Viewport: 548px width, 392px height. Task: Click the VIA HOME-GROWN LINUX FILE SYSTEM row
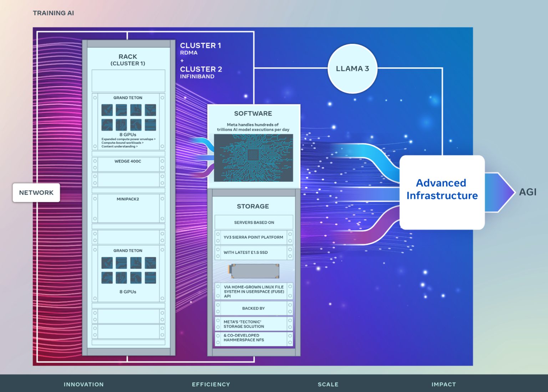tap(254, 292)
